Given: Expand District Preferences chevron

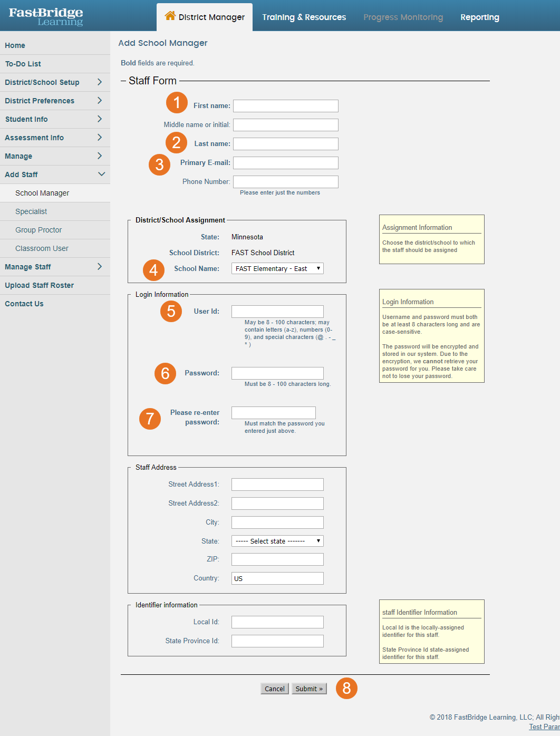Looking at the screenshot, I should 100,100.
